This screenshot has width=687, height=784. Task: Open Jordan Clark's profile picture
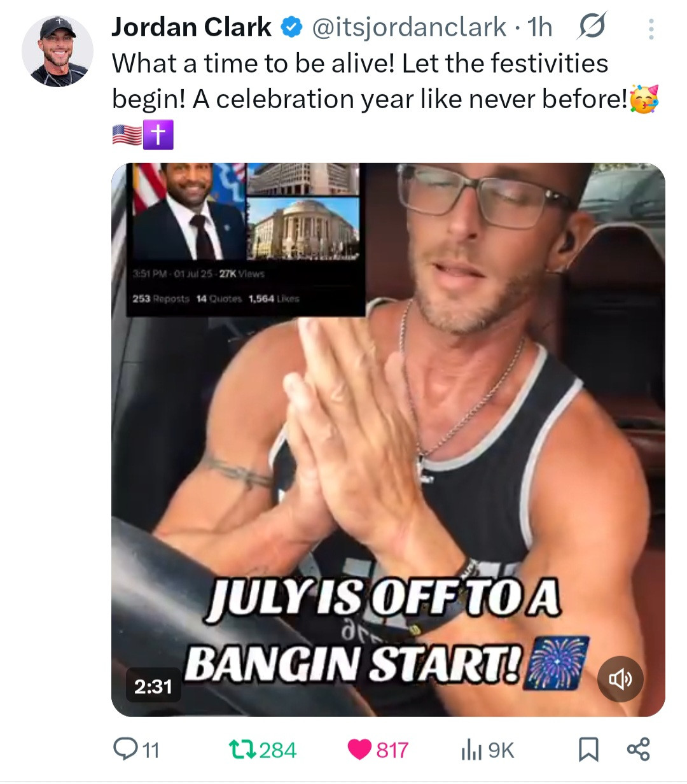pyautogui.click(x=57, y=51)
